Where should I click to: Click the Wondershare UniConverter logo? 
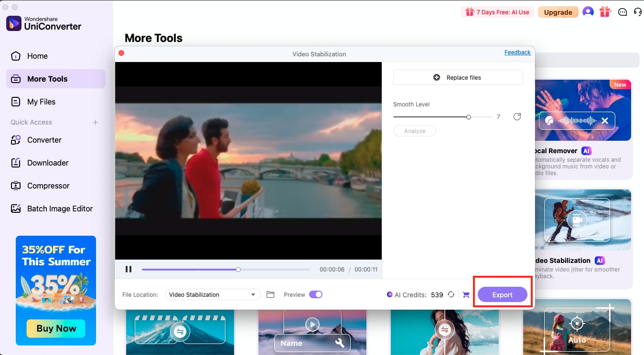pos(44,23)
